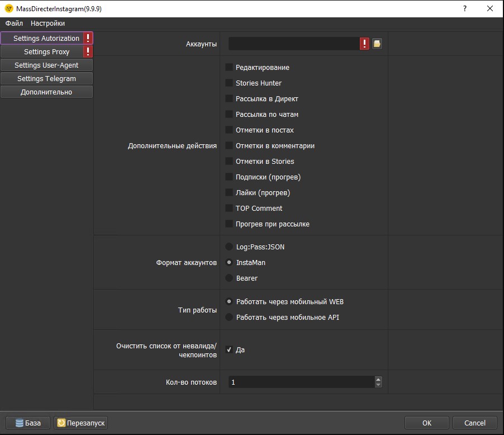Open the Settings Proxy tab
The height and width of the screenshot is (435, 504).
coord(46,51)
